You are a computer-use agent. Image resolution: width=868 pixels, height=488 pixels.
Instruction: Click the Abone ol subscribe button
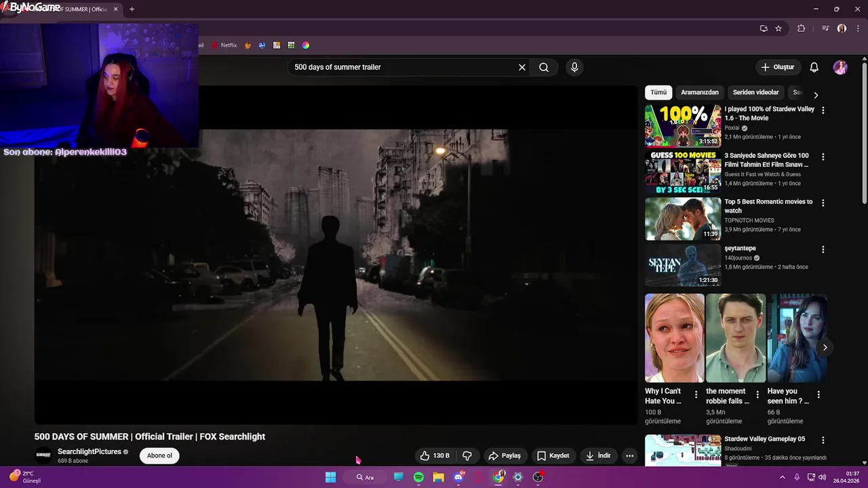pyautogui.click(x=159, y=455)
